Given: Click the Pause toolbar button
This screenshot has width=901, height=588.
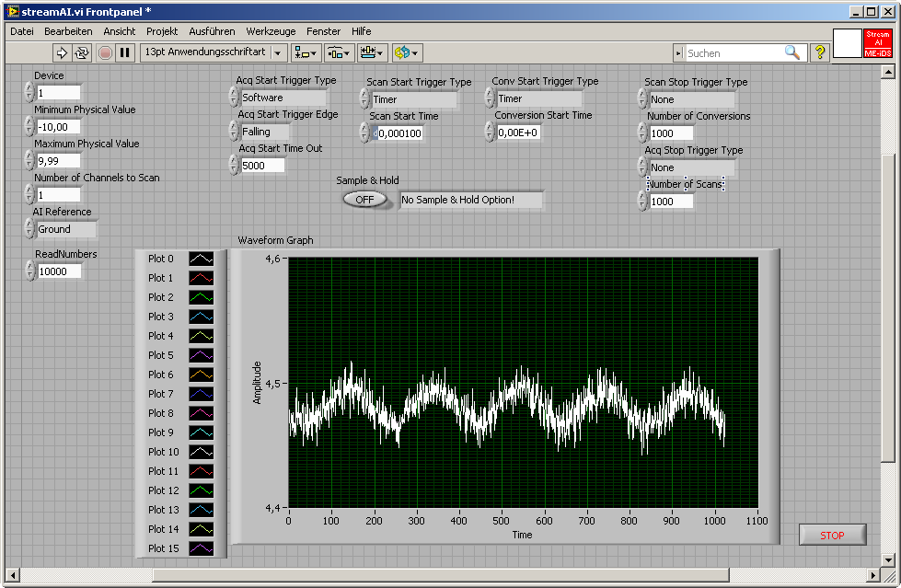Looking at the screenshot, I should pos(125,52).
